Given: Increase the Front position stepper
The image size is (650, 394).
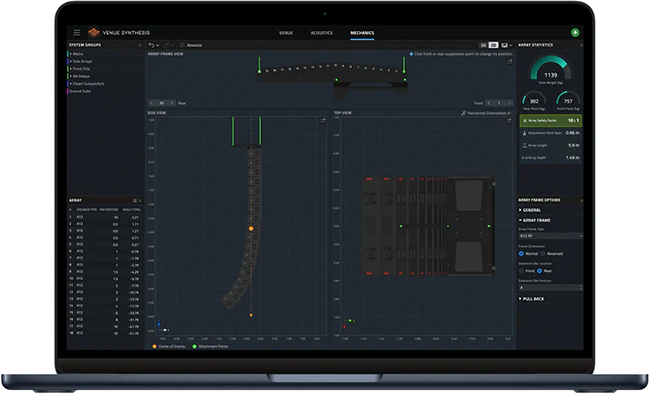Looking at the screenshot, I should (x=509, y=103).
